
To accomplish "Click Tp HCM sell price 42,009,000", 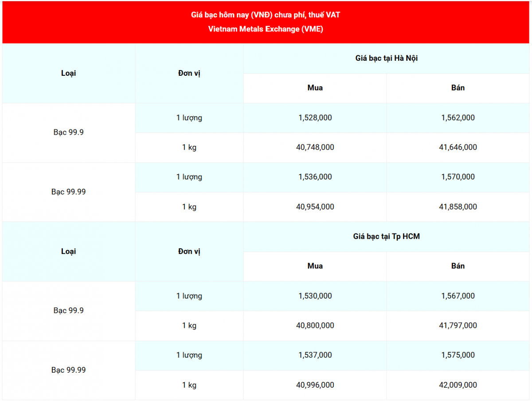I will (x=458, y=385).
